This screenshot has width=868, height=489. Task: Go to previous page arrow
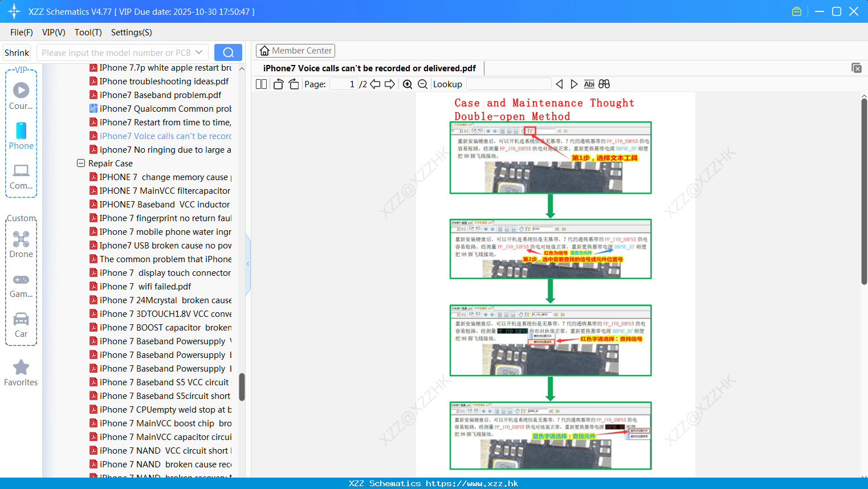pos(375,84)
